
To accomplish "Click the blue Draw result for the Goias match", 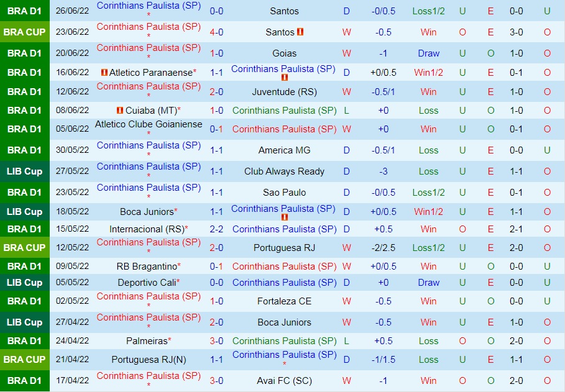I will 428,53.
